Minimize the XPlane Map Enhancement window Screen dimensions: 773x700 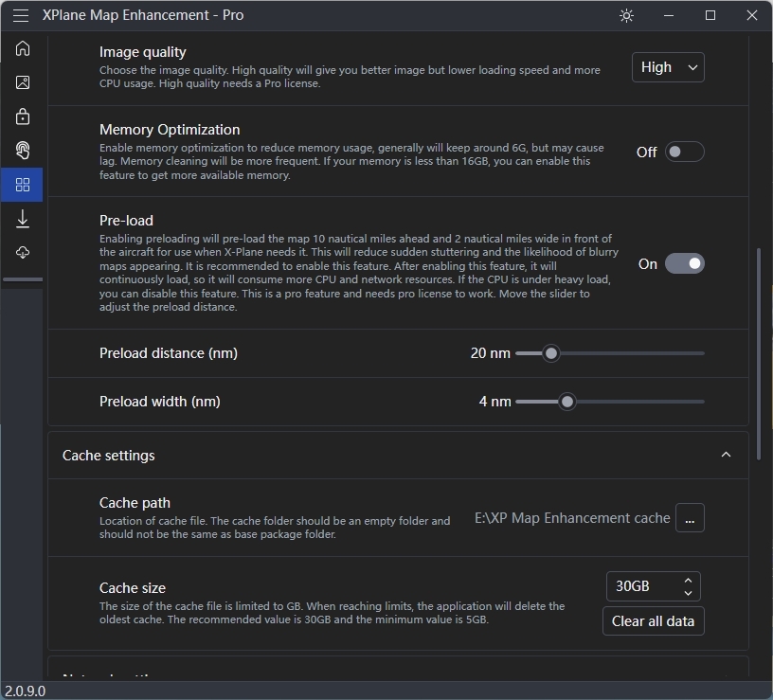pos(669,16)
